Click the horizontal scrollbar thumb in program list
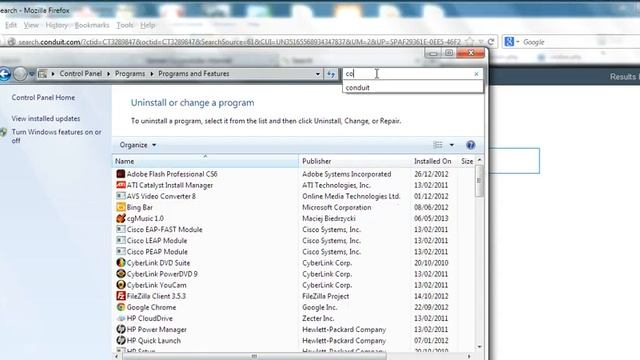Image resolution: width=640 pixels, height=360 pixels. (254, 356)
